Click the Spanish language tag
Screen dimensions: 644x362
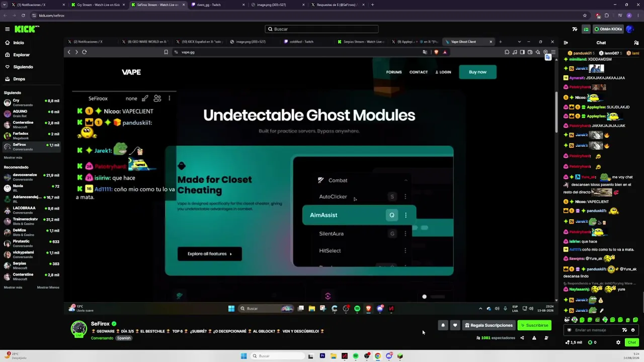[124, 338]
